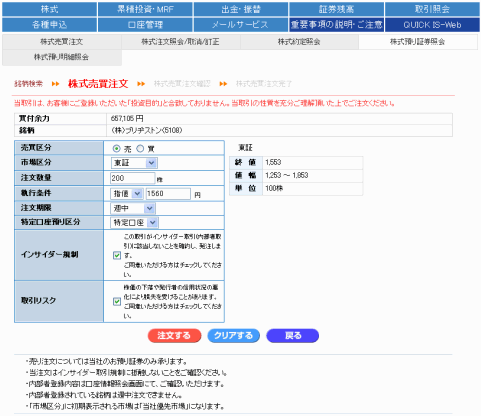Click the red 注文する button
The height and width of the screenshot is (416, 481).
(174, 336)
